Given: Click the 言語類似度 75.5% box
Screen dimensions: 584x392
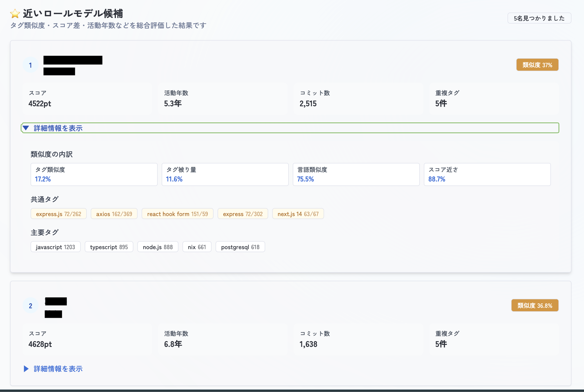Looking at the screenshot, I should [356, 174].
